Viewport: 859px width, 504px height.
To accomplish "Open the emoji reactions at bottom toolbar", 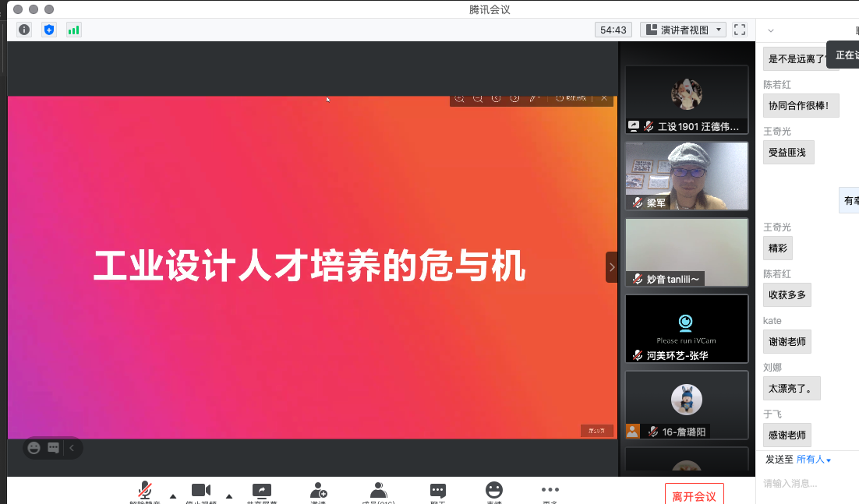I will point(493,491).
